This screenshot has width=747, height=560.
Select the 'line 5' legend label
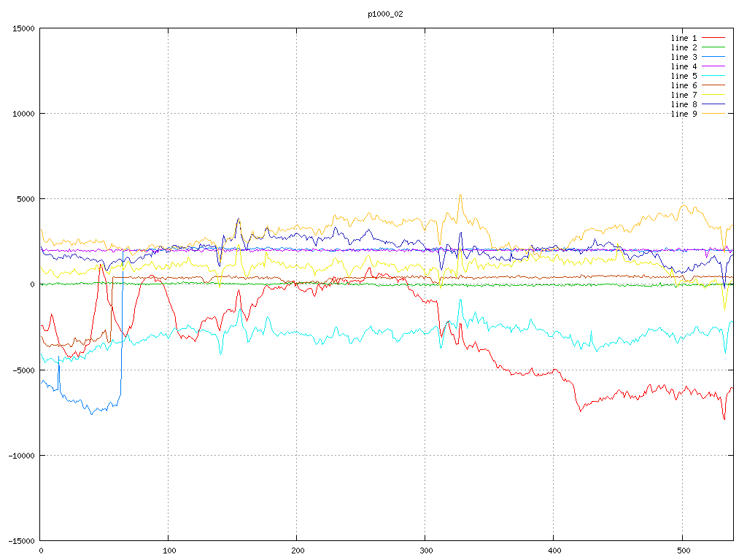tap(684, 76)
